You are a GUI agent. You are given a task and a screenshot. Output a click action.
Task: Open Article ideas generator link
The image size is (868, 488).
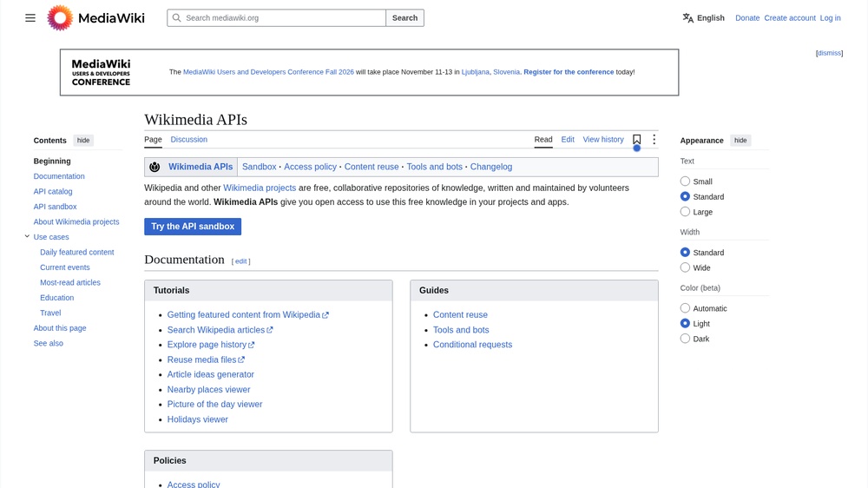pos(210,374)
